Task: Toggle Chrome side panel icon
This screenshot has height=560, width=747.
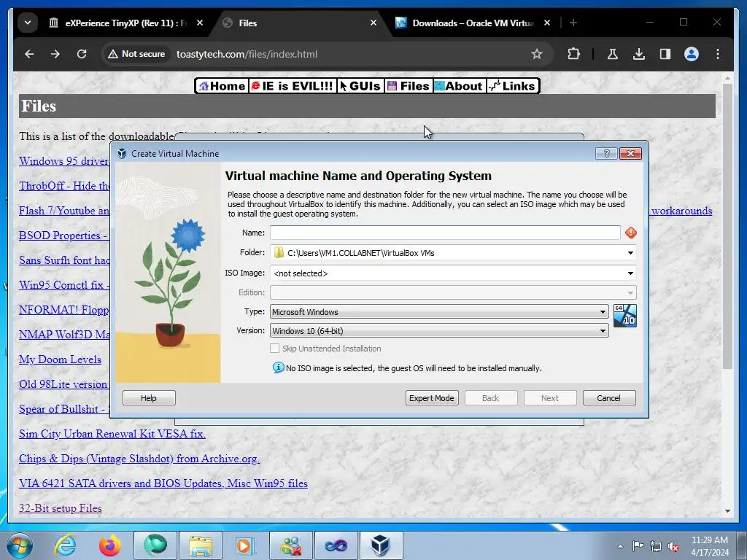Action: click(x=665, y=54)
